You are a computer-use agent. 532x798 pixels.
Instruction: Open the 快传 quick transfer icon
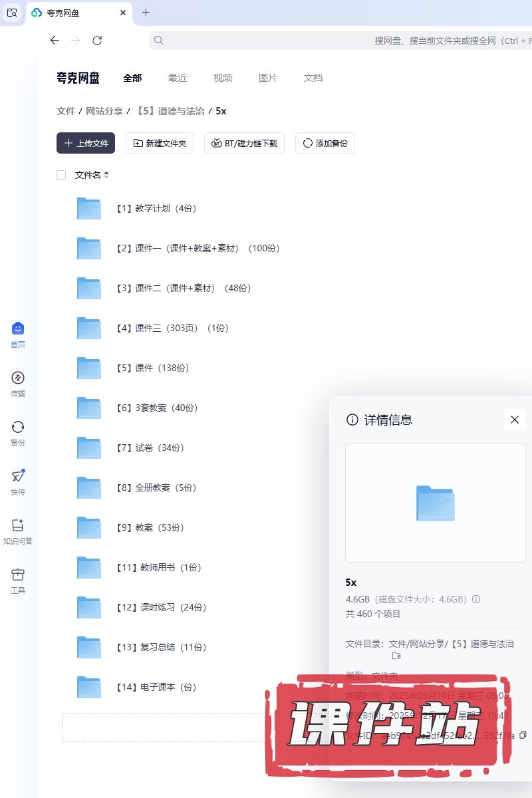(18, 476)
